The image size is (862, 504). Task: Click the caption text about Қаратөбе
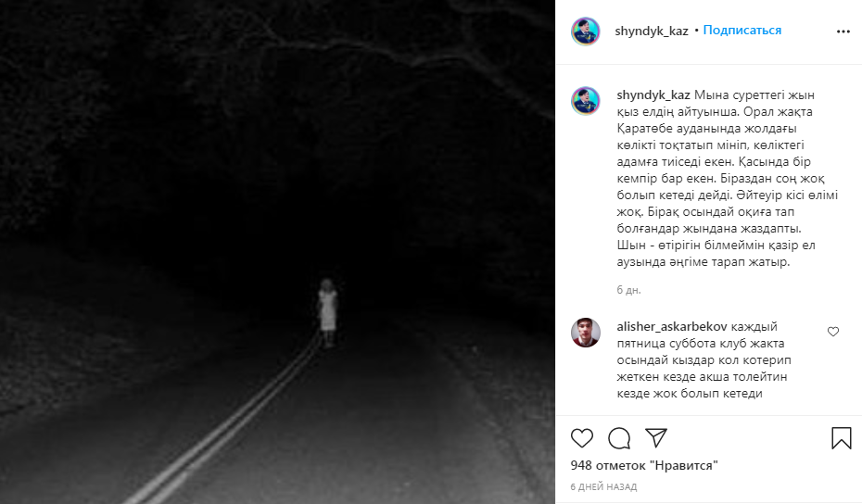tap(727, 179)
